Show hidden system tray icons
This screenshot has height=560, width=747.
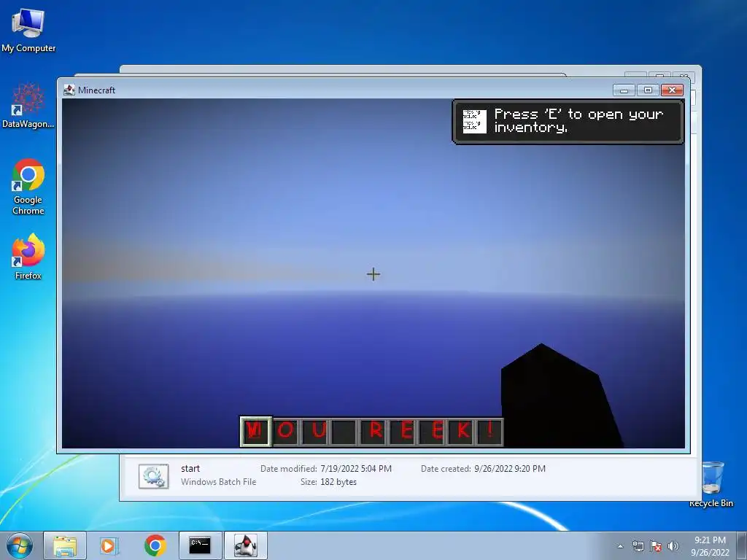coord(620,546)
